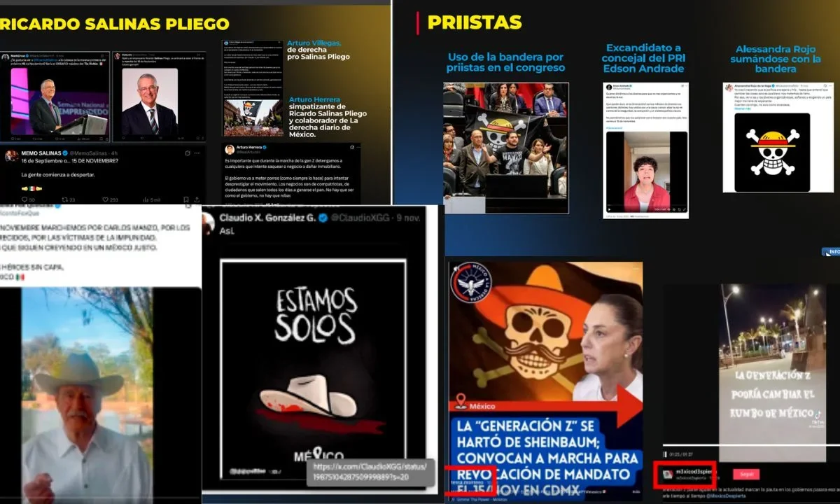
Task: Like the Memo Salinas tweet
Action: click(x=105, y=199)
